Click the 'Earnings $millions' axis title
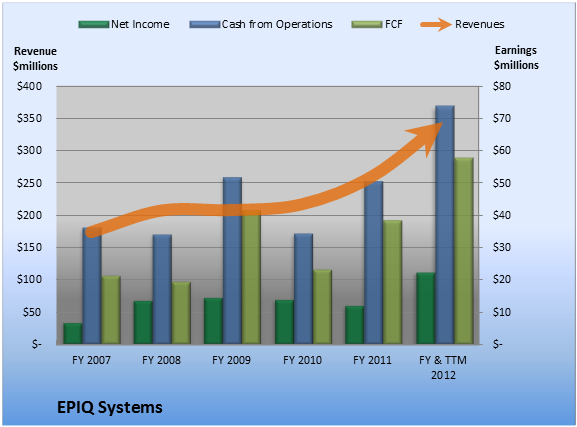This screenshot has height=427, width=577. pos(516,58)
